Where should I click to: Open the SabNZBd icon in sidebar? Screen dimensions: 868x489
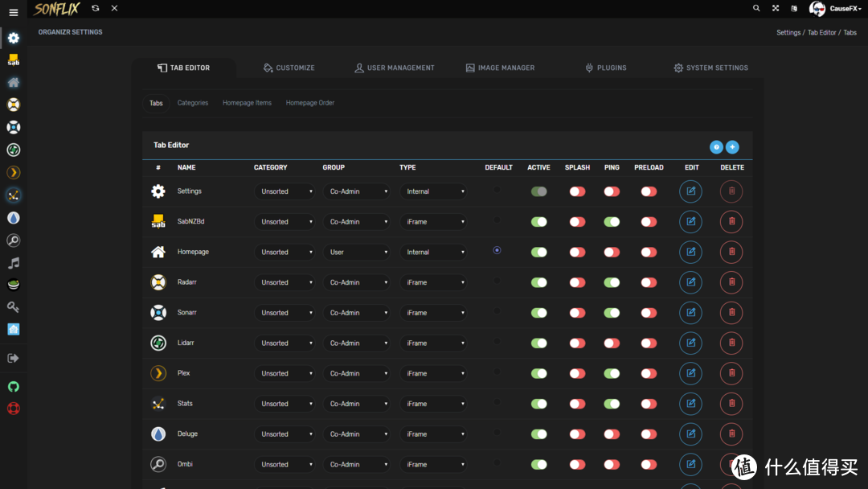coord(13,60)
